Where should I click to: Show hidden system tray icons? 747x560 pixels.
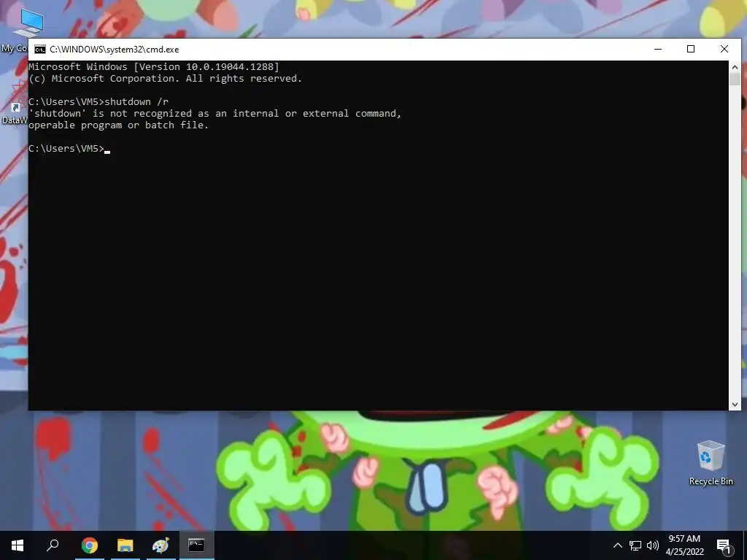617,545
